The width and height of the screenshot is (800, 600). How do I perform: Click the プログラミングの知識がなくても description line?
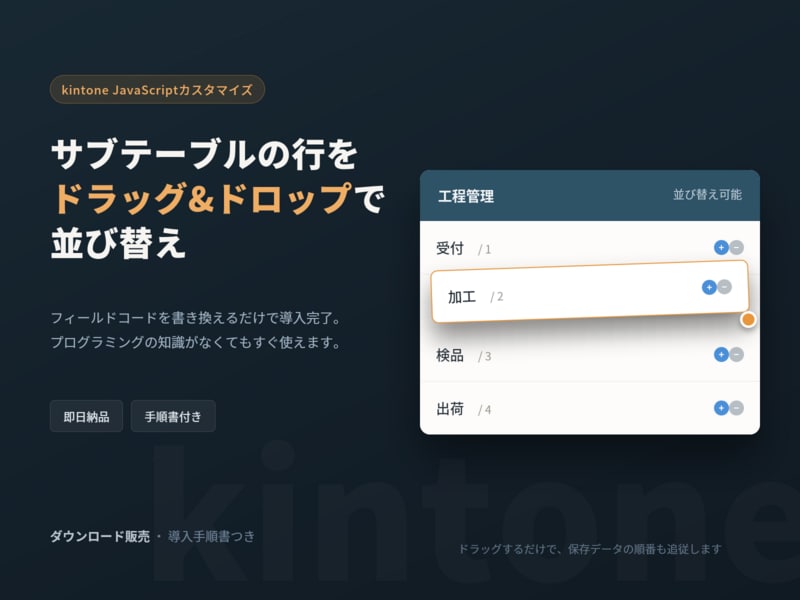tap(195, 342)
